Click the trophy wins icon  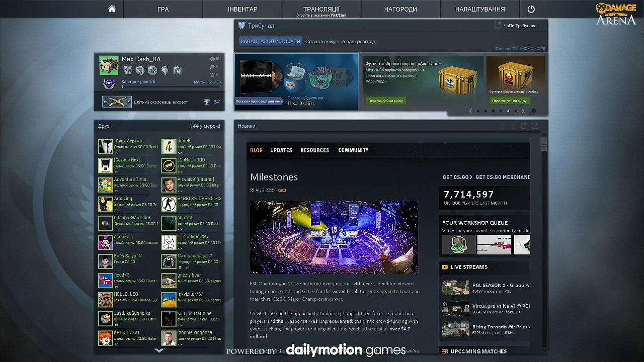coord(207,102)
